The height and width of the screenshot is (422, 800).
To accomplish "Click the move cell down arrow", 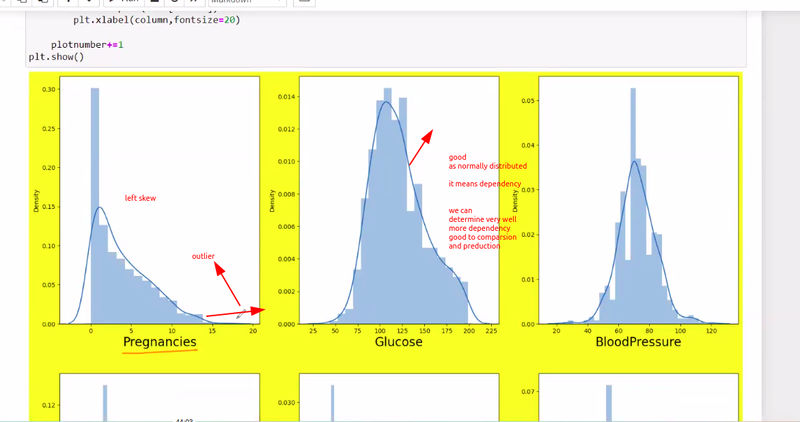I will point(92,2).
